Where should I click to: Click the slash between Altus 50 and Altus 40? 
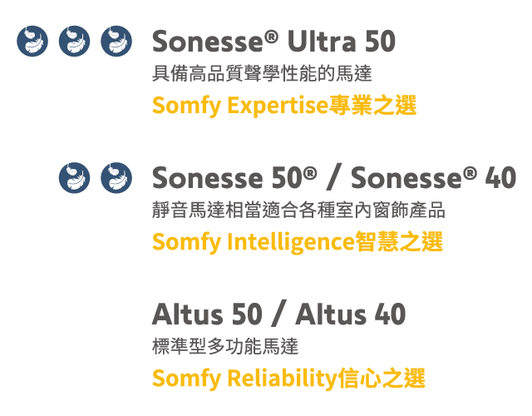click(x=279, y=314)
